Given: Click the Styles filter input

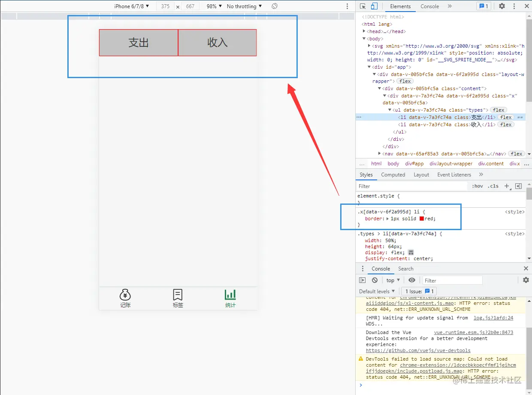Looking at the screenshot, I should pyautogui.click(x=412, y=186).
